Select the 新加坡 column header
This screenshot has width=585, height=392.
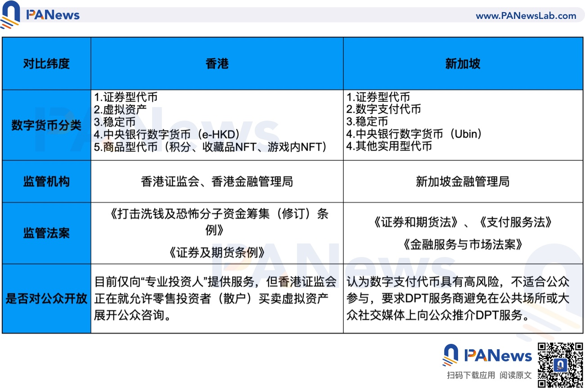tap(463, 63)
